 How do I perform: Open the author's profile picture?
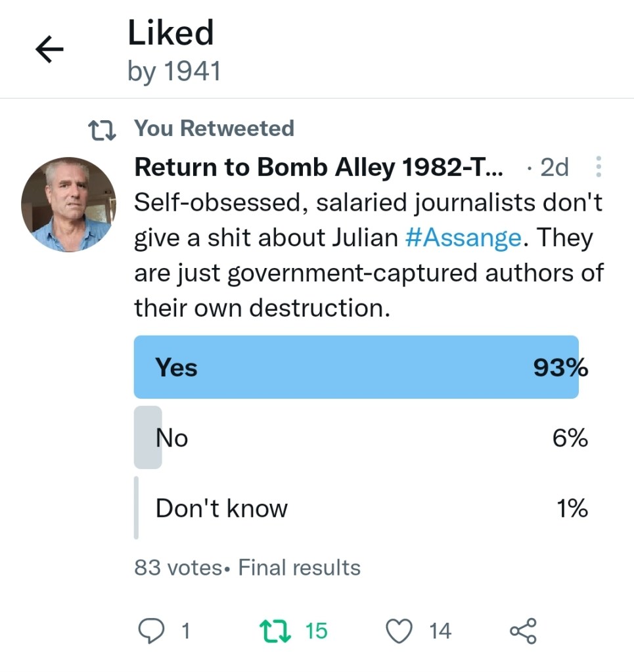click(x=68, y=204)
